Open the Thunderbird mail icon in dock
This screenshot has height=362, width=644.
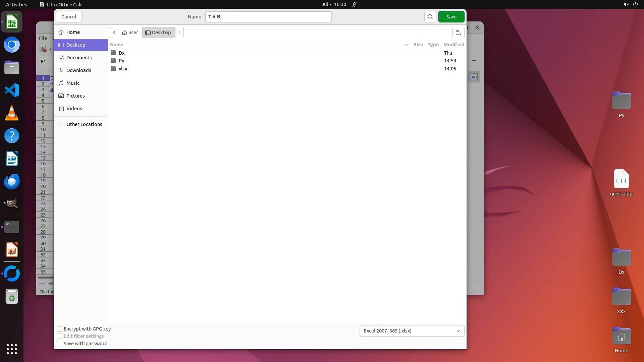tap(12, 181)
